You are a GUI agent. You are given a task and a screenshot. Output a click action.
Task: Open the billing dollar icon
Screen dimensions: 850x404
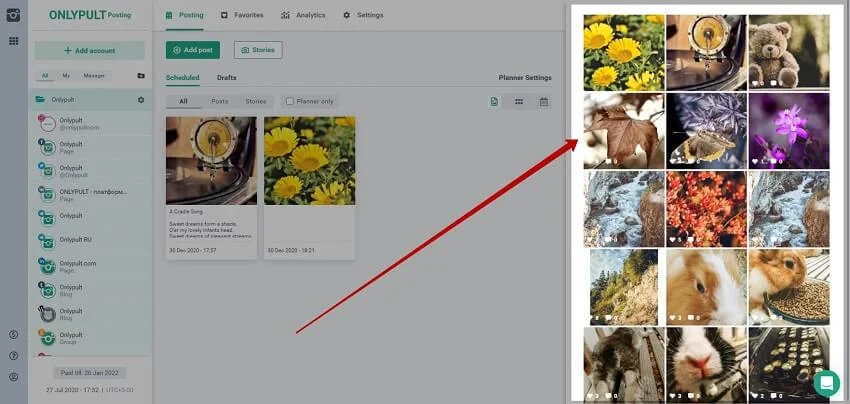point(13,334)
